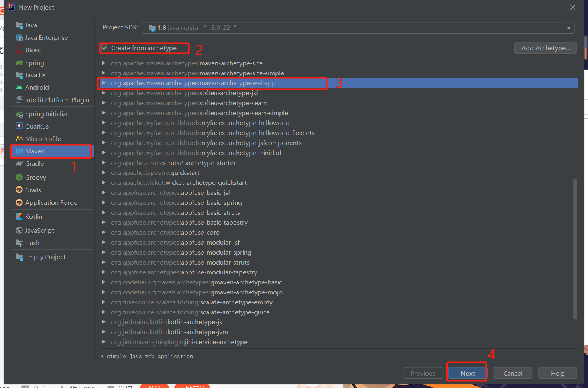The image size is (588, 388).
Task: Click the Previous button
Action: click(423, 373)
